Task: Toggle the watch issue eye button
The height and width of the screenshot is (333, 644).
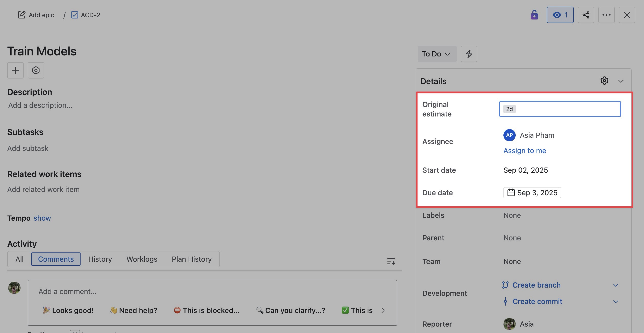Action: (560, 15)
